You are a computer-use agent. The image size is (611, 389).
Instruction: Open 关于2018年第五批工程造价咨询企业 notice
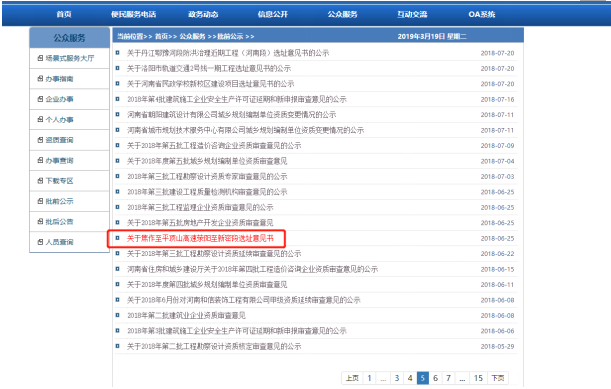(214, 146)
